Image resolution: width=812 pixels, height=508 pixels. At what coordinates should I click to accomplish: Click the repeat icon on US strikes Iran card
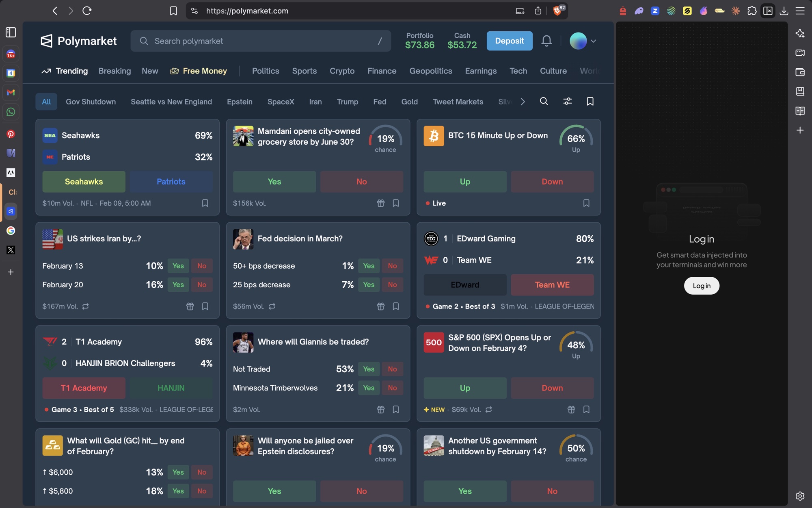[85, 306]
